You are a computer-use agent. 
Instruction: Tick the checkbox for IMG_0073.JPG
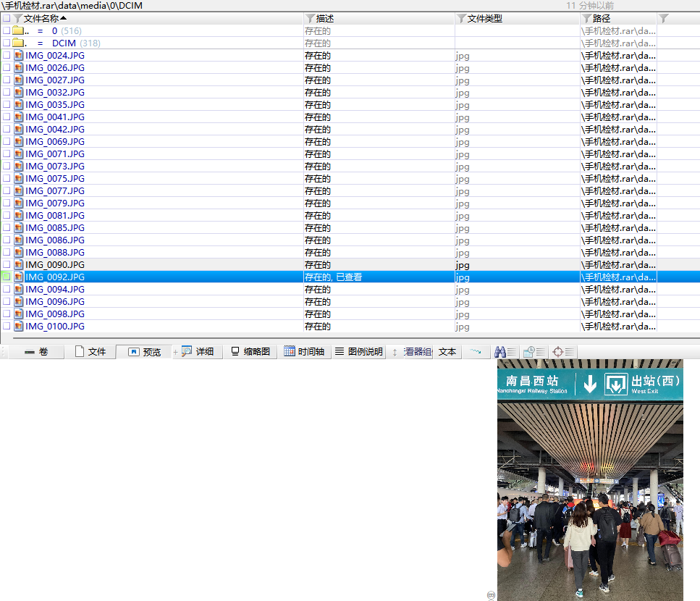click(7, 166)
